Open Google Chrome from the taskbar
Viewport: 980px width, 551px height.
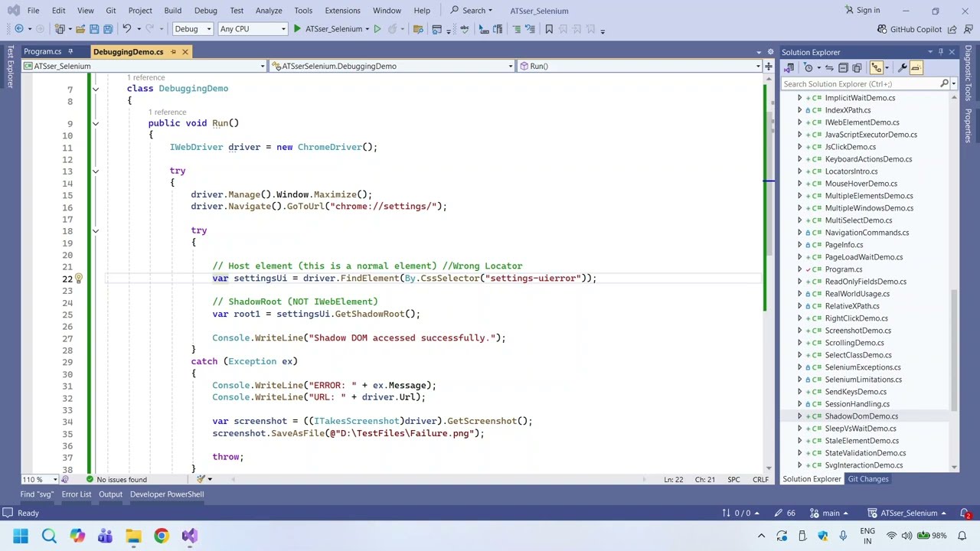pos(162,536)
